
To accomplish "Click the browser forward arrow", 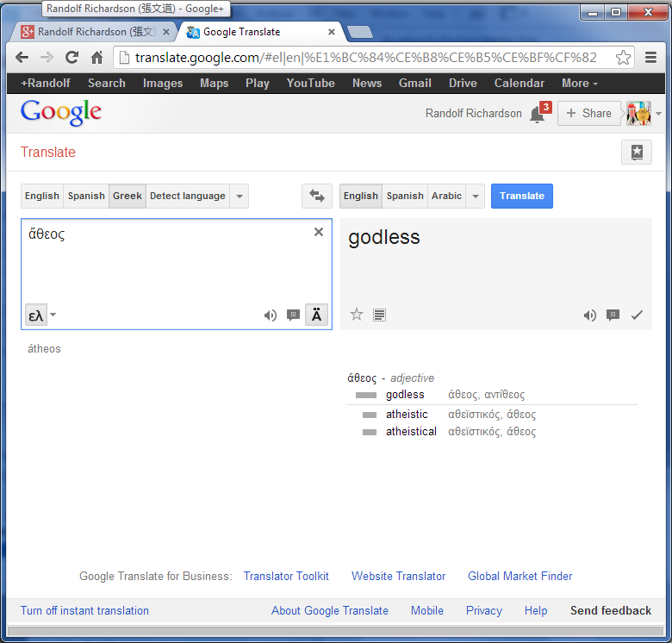I will coord(47,57).
